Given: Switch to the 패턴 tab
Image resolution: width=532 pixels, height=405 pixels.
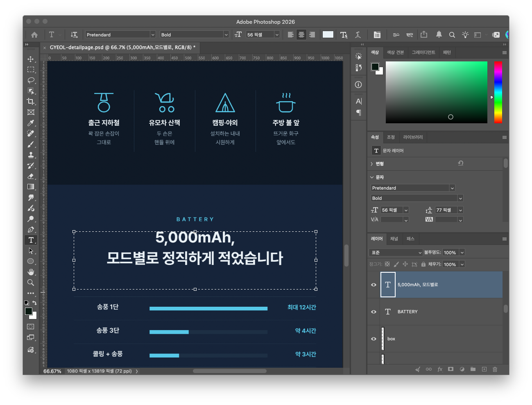Looking at the screenshot, I should [447, 52].
